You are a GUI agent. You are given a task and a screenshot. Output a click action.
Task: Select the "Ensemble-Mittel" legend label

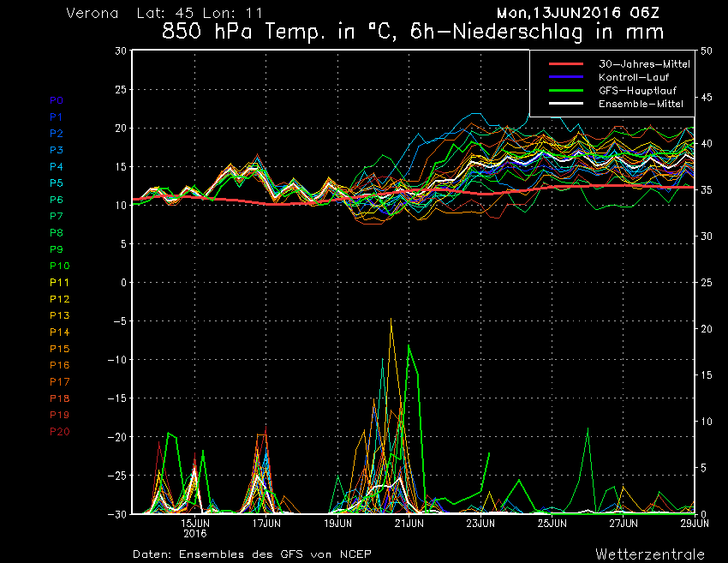pos(641,103)
